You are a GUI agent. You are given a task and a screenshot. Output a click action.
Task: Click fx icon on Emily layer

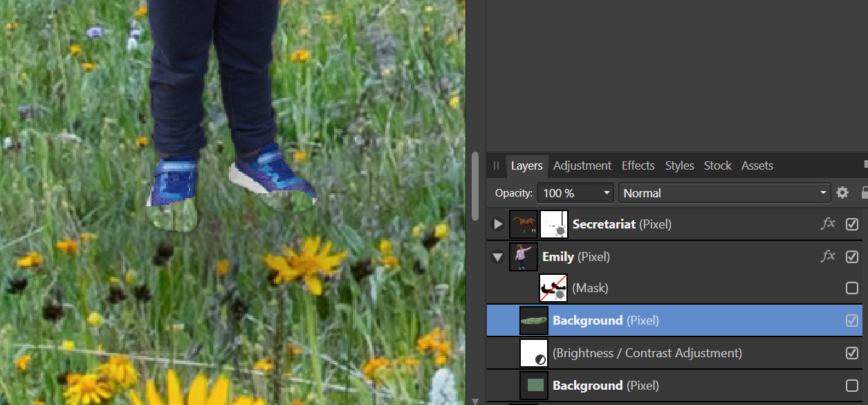click(828, 256)
